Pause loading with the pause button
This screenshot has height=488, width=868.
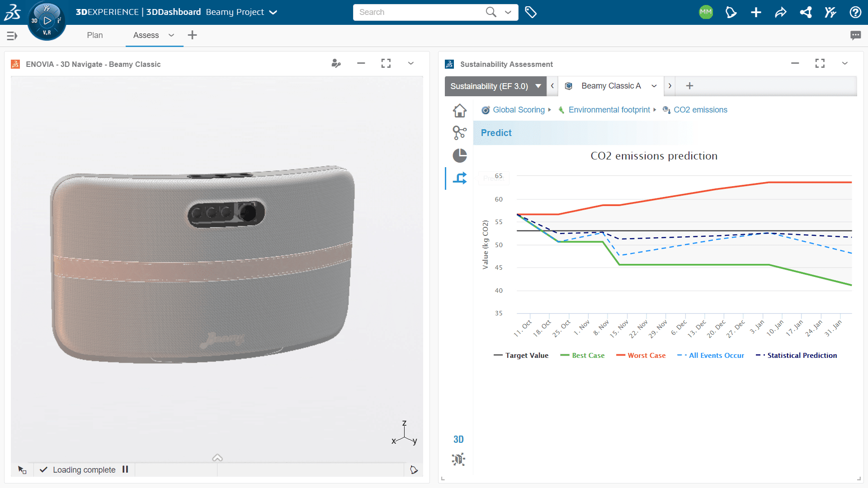pyautogui.click(x=125, y=469)
